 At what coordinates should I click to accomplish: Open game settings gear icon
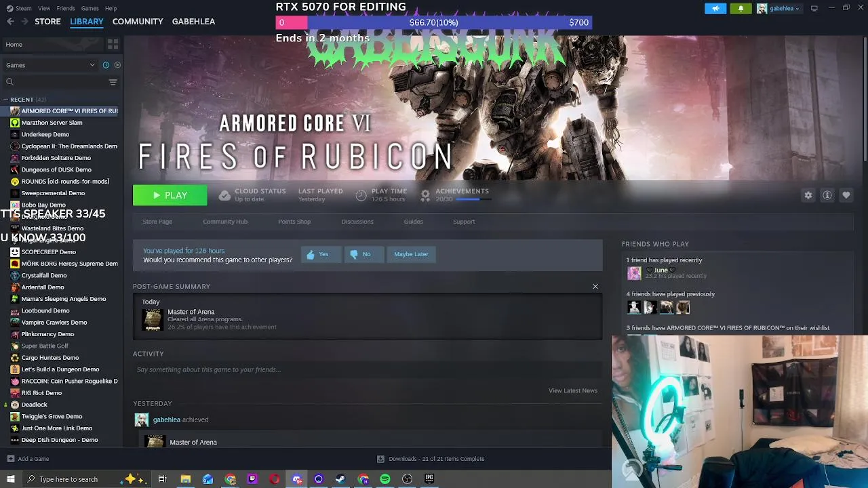pos(808,195)
